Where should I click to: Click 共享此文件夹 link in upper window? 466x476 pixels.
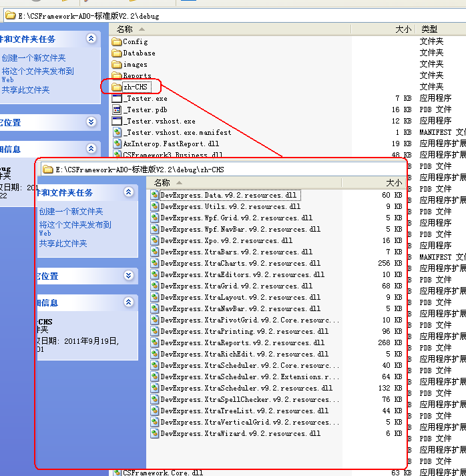[x=25, y=90]
